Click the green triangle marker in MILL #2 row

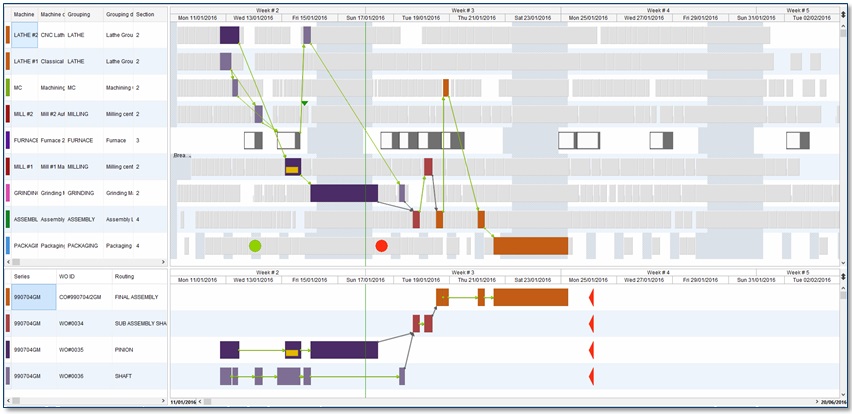(x=305, y=103)
